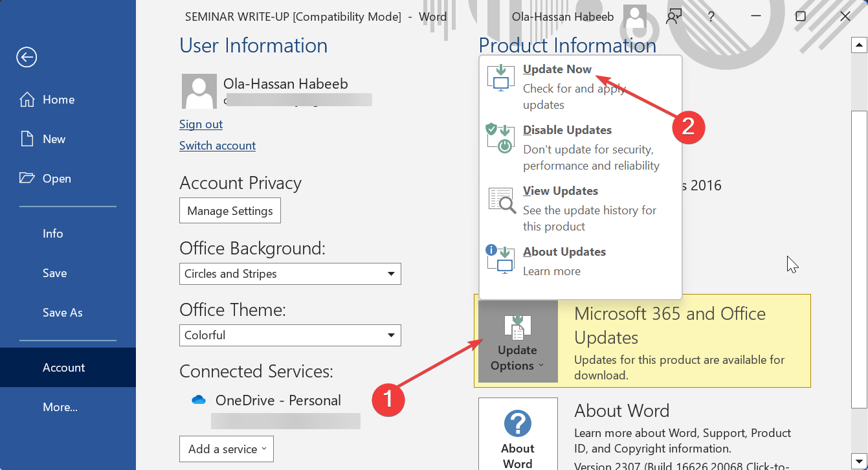Open the Office Theme dropdown

coord(391,335)
